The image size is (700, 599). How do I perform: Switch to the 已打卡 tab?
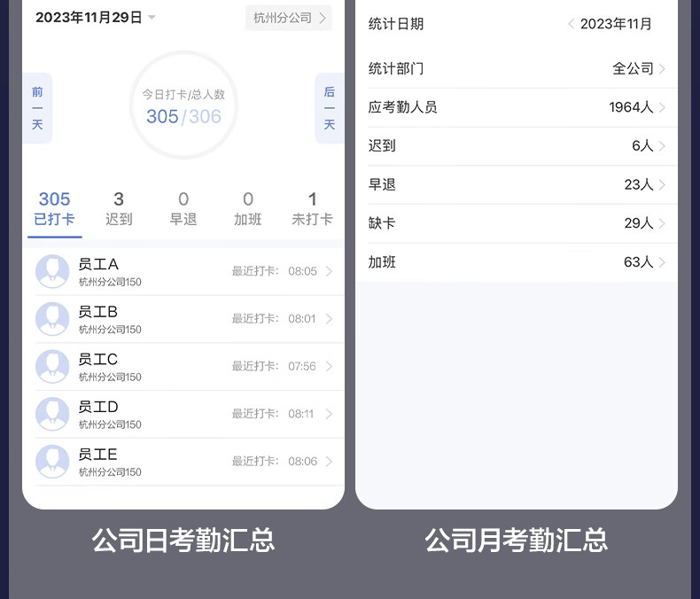click(x=54, y=208)
